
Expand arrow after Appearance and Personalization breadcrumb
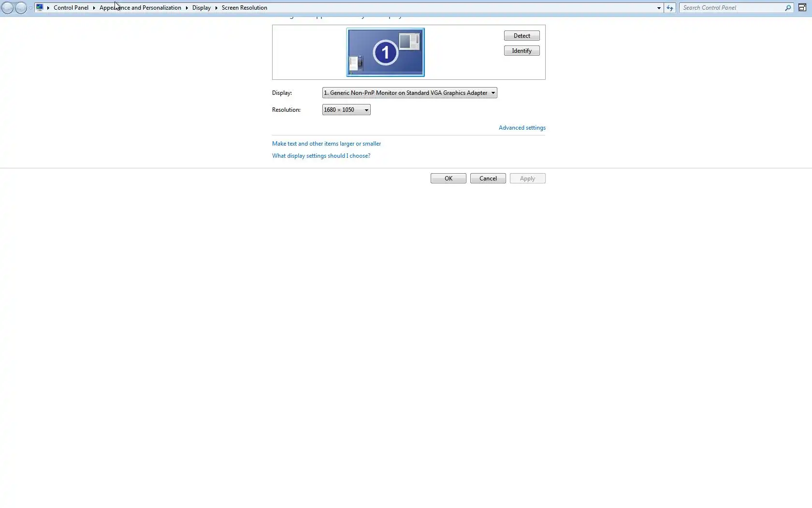tap(187, 8)
